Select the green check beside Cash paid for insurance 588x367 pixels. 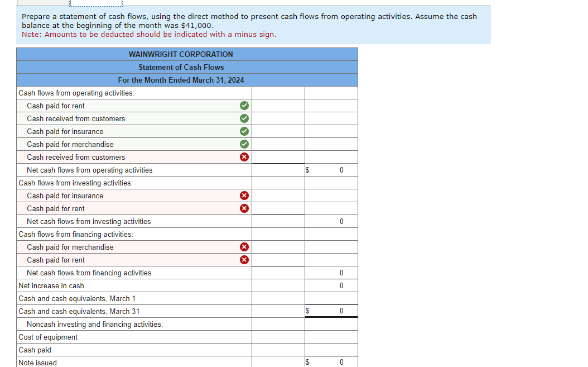point(244,131)
